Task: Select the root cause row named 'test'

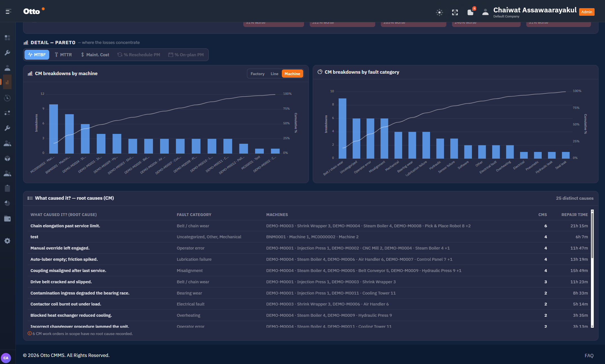Action: coord(309,237)
